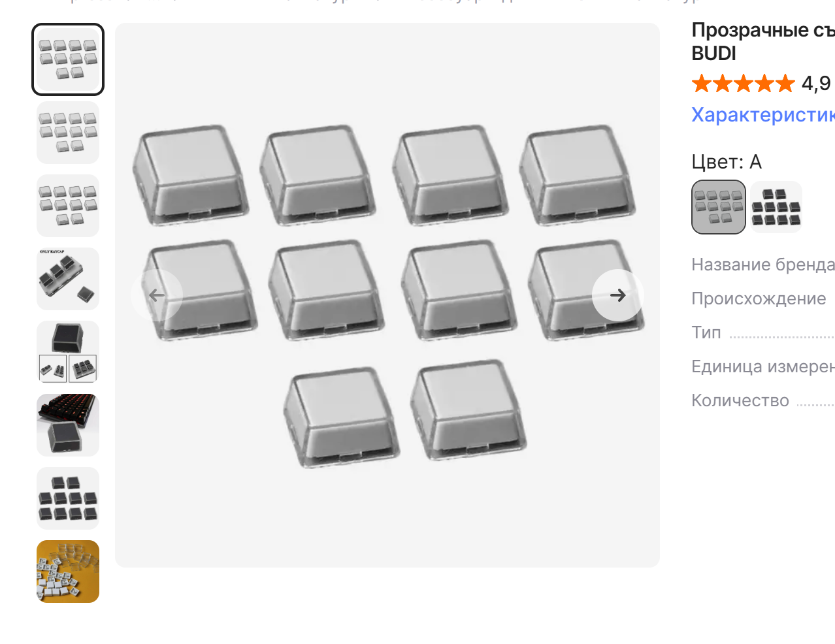Image resolution: width=835 pixels, height=644 pixels.
Task: Select the black keycaps color option
Action: pyautogui.click(x=776, y=207)
